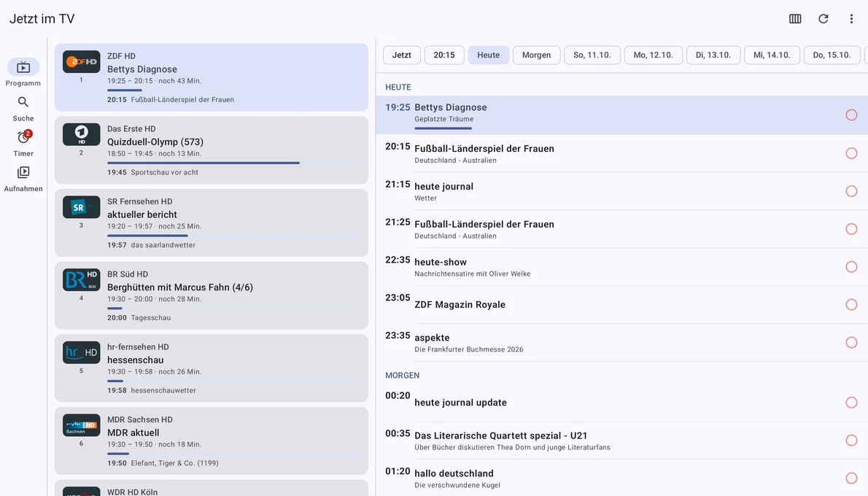Click the refresh icon in the top bar
Image resolution: width=868 pixels, height=496 pixels.
824,19
